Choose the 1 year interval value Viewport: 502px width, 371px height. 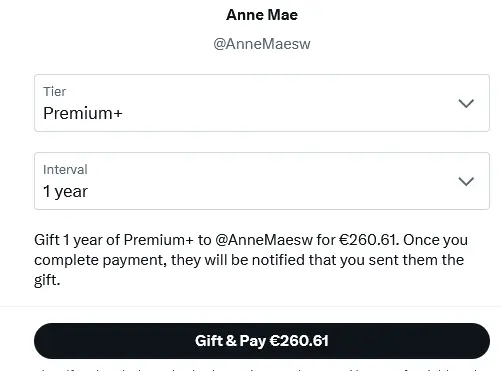click(65, 192)
